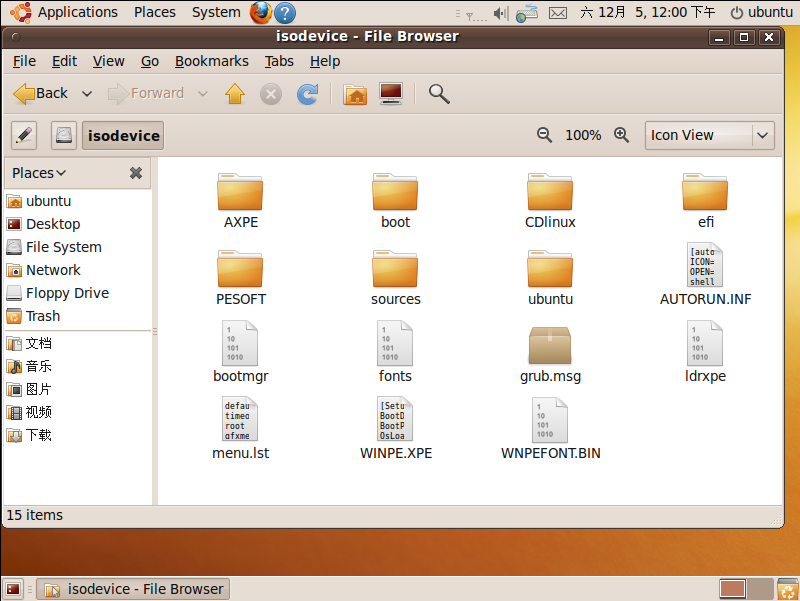Screen dimensions: 800x601
Task: Select the PESOFT folder
Action: click(240, 278)
